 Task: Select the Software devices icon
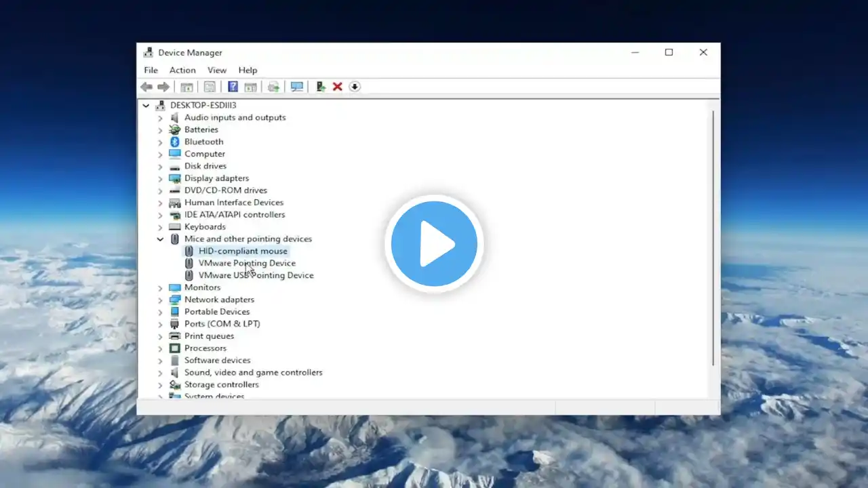coord(175,361)
